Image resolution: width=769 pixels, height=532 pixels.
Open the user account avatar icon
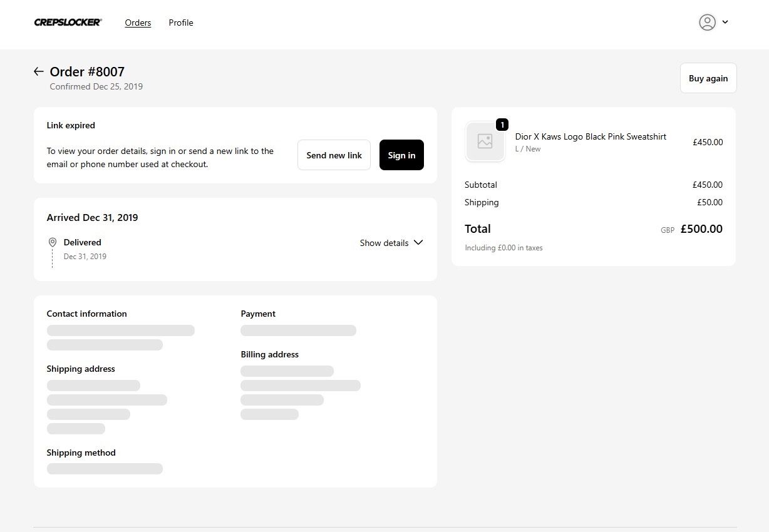tap(707, 23)
